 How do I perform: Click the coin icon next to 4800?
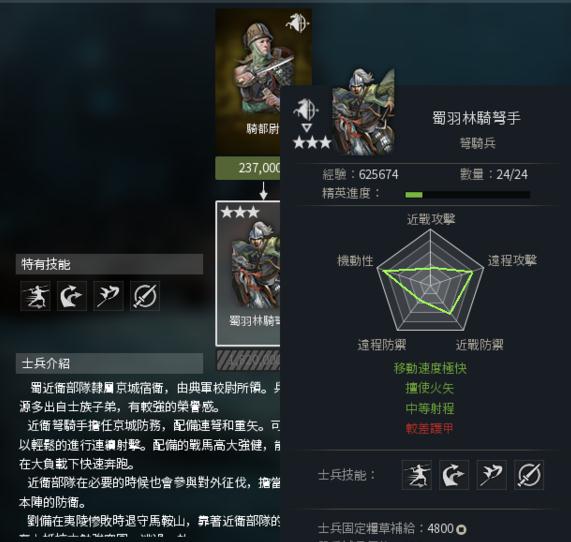pyautogui.click(x=461, y=529)
